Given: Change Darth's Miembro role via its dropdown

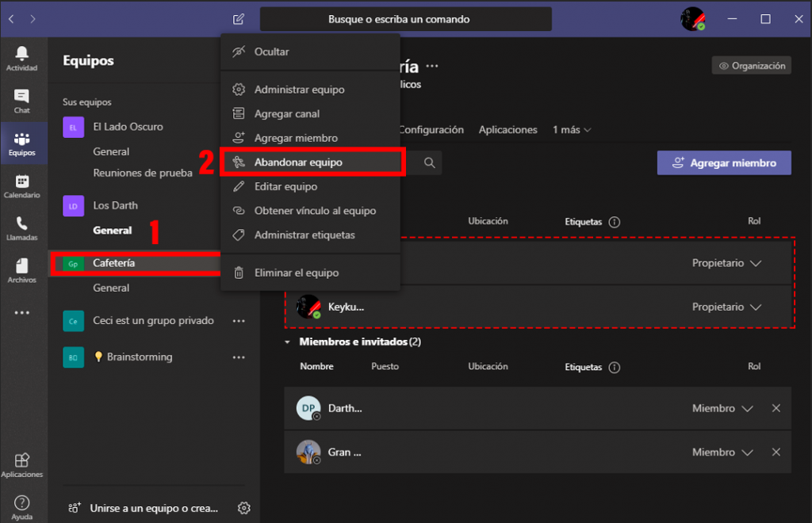Looking at the screenshot, I should coord(721,408).
